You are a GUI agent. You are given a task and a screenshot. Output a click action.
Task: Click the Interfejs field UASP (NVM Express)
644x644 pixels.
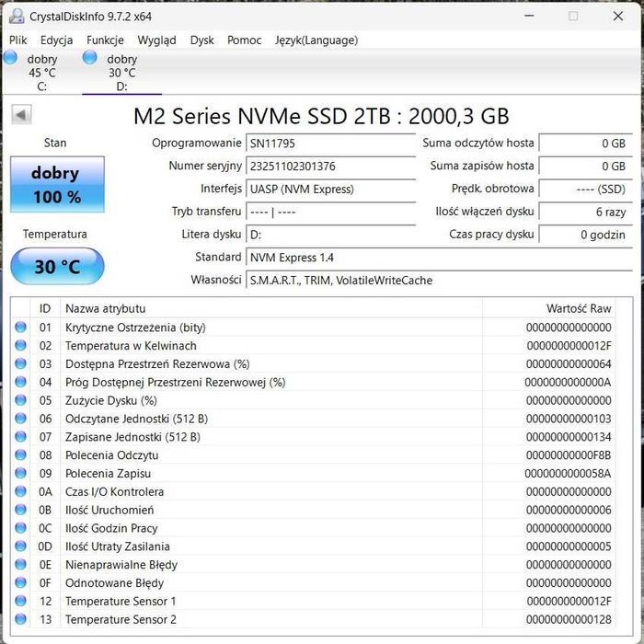point(330,190)
